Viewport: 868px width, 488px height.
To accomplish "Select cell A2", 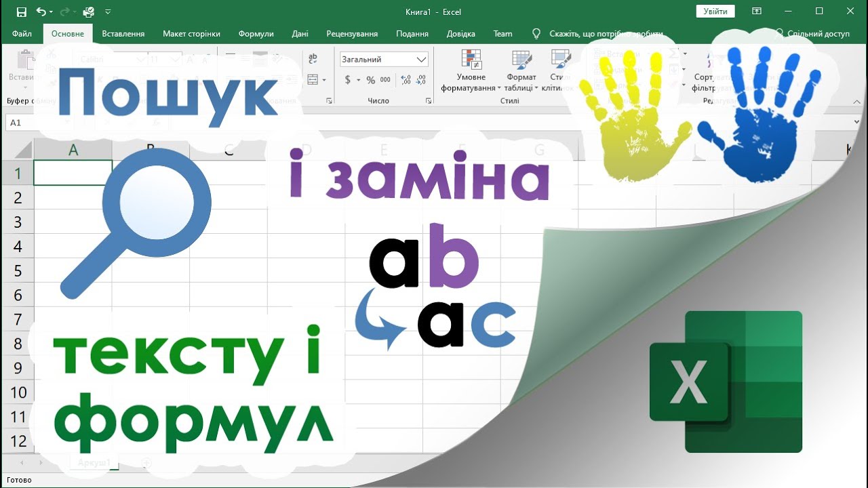I will (73, 197).
